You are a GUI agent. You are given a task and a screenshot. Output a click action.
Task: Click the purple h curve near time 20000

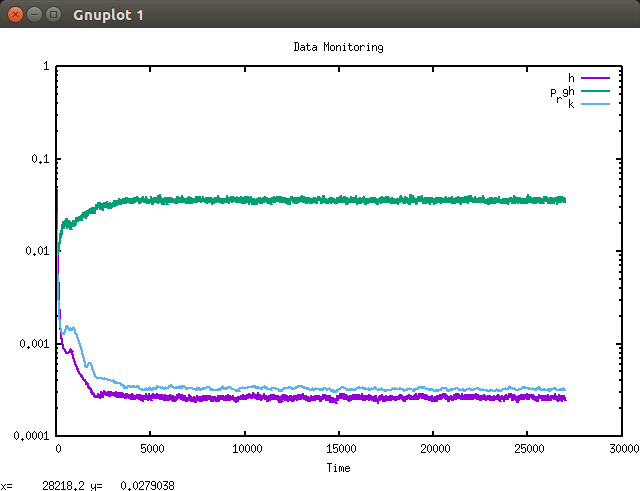pyautogui.click(x=433, y=397)
